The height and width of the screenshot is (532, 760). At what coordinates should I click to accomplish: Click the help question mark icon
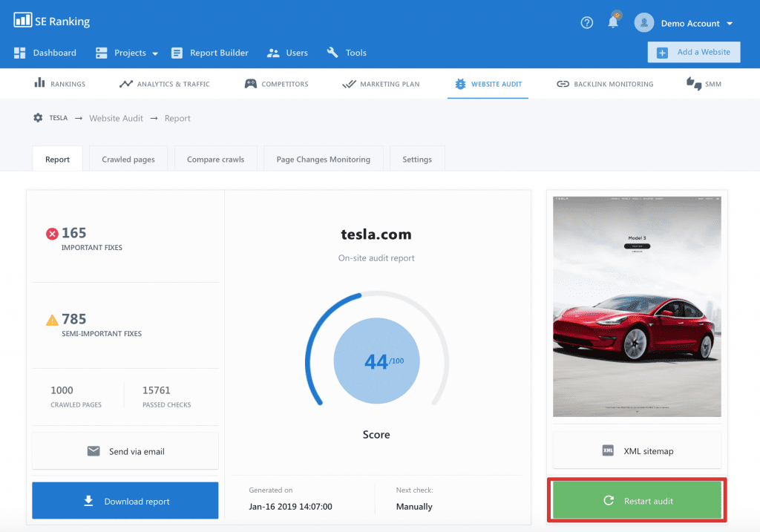tap(586, 22)
